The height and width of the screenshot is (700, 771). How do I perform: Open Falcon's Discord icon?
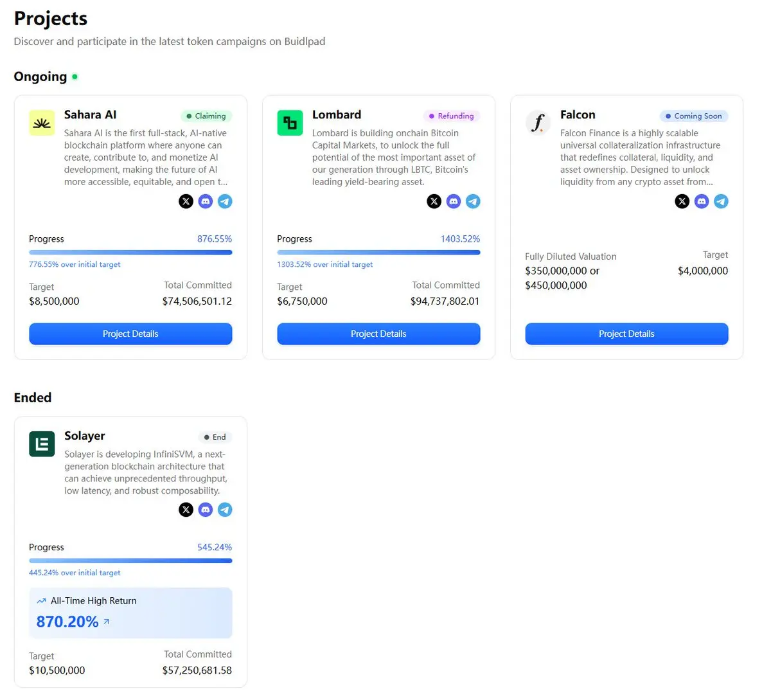point(702,201)
